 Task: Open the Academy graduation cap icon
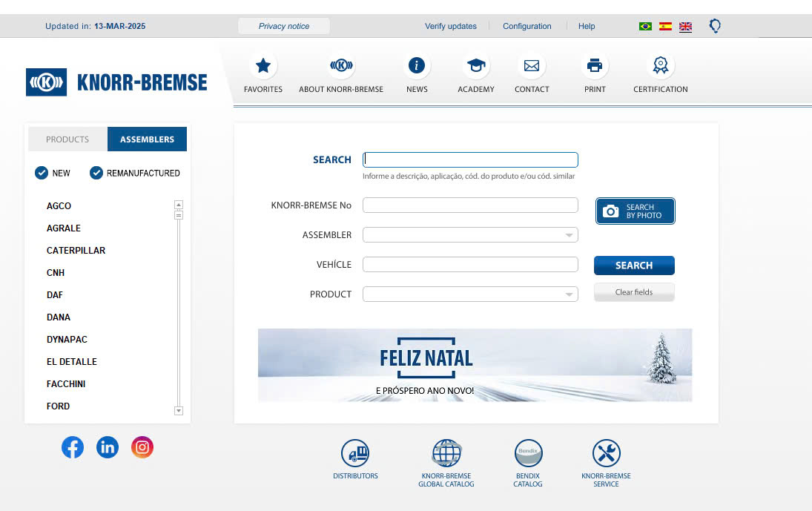pyautogui.click(x=476, y=66)
